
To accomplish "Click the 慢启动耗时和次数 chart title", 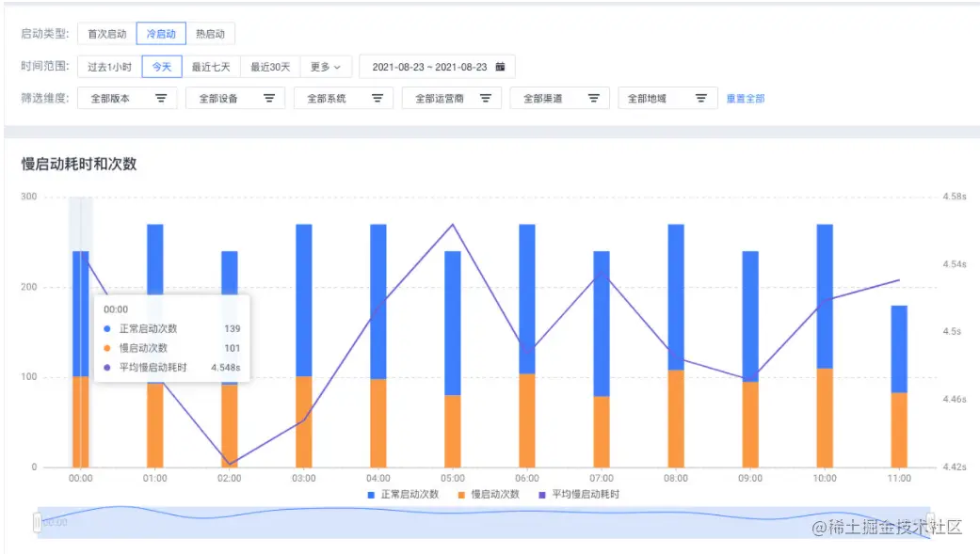I will pos(79,165).
